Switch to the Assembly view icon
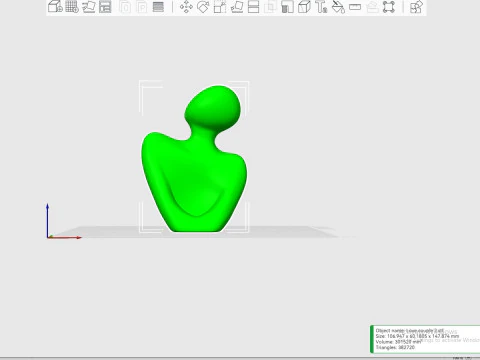 (416, 7)
